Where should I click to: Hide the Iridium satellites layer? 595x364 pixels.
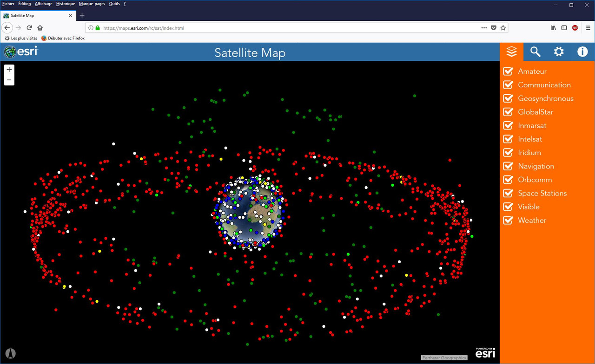tap(509, 152)
